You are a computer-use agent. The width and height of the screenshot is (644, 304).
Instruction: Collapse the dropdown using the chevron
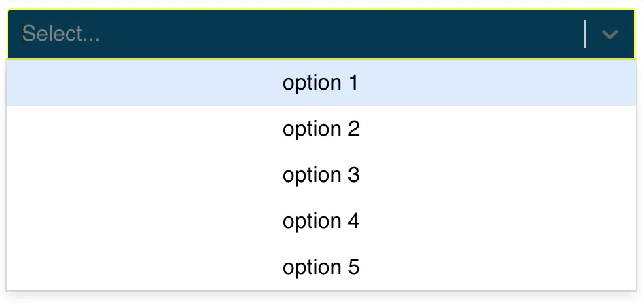(609, 34)
